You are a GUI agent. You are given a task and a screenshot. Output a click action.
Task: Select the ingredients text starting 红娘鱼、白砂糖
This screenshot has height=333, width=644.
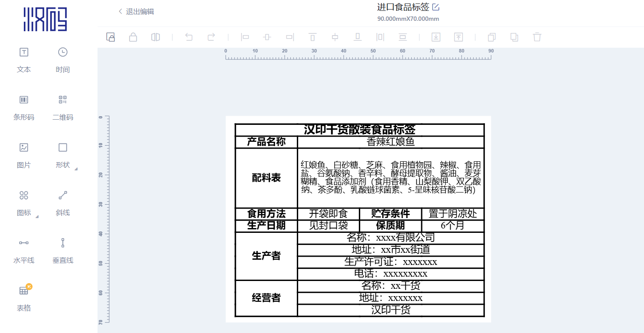tap(390, 178)
